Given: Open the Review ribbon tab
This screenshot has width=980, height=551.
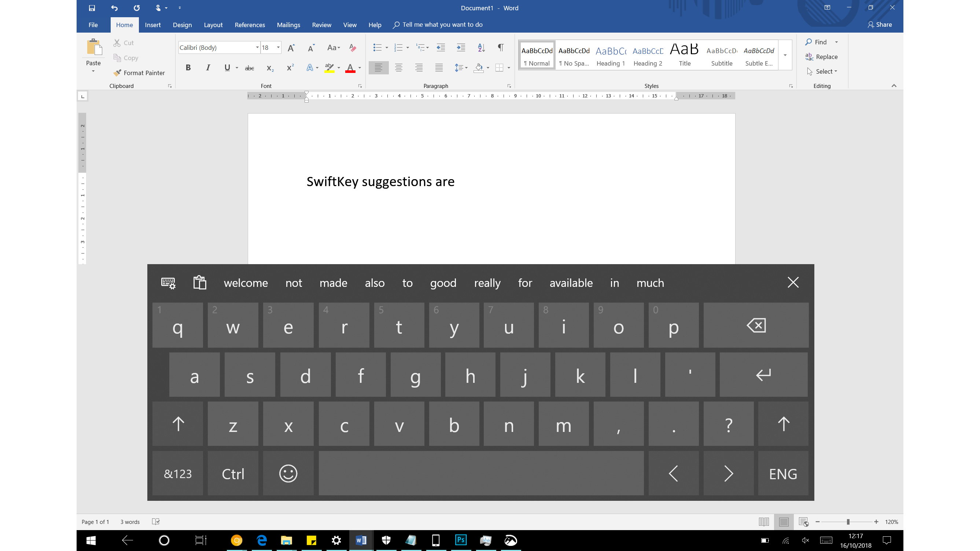Looking at the screenshot, I should [321, 25].
